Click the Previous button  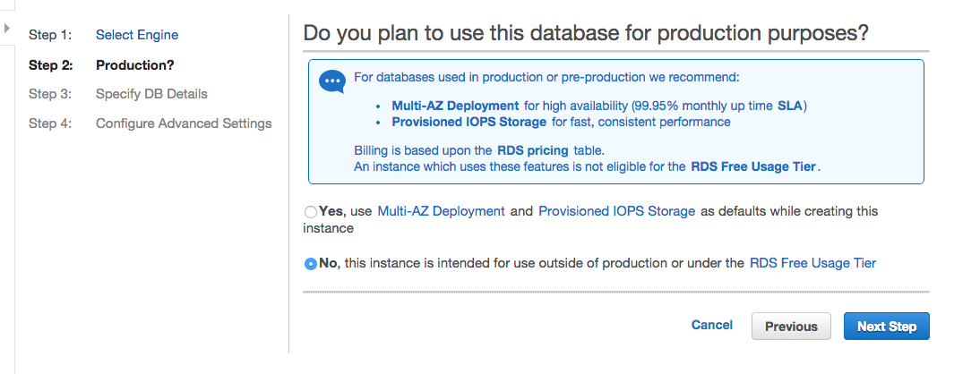point(791,326)
